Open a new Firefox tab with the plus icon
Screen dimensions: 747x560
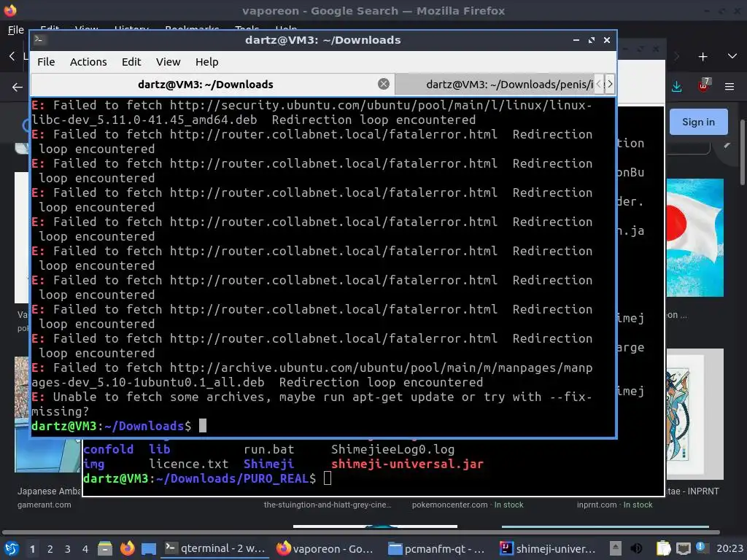click(x=703, y=57)
